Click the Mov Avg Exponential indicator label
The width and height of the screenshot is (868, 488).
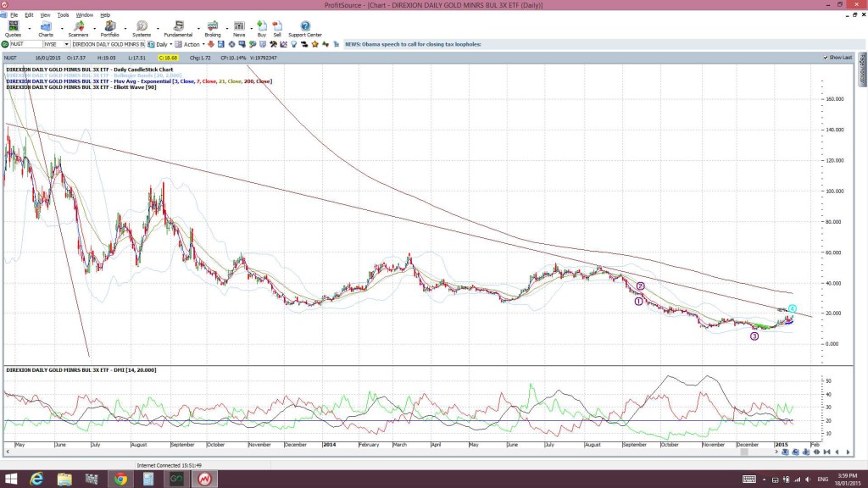click(x=139, y=81)
